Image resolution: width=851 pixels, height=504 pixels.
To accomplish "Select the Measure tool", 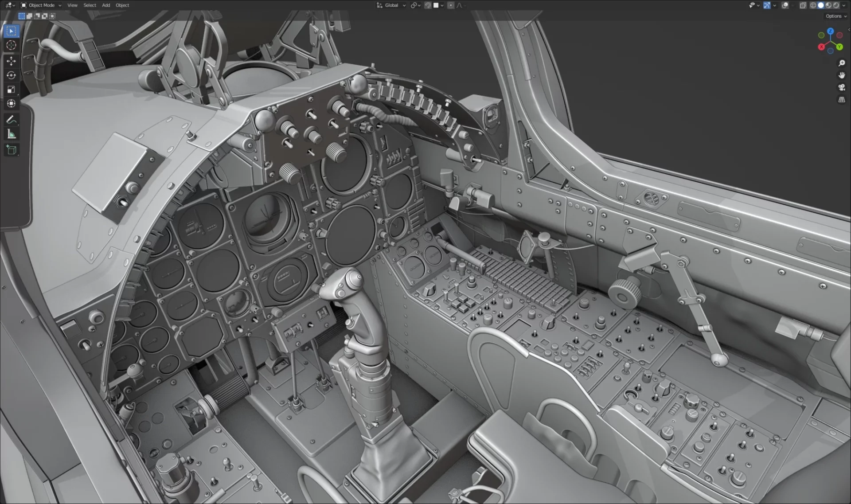I will [x=11, y=134].
